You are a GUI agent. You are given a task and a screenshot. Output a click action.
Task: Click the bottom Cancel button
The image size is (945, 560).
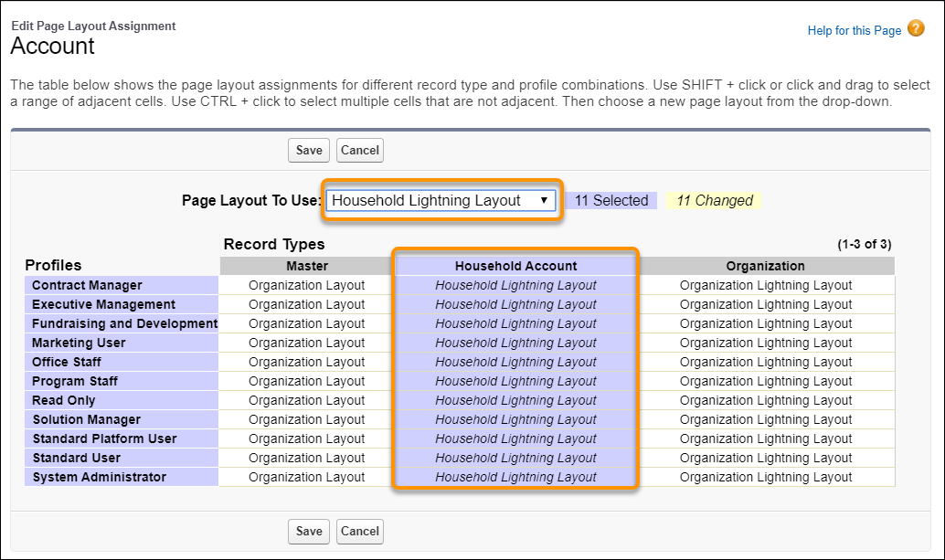tap(359, 531)
